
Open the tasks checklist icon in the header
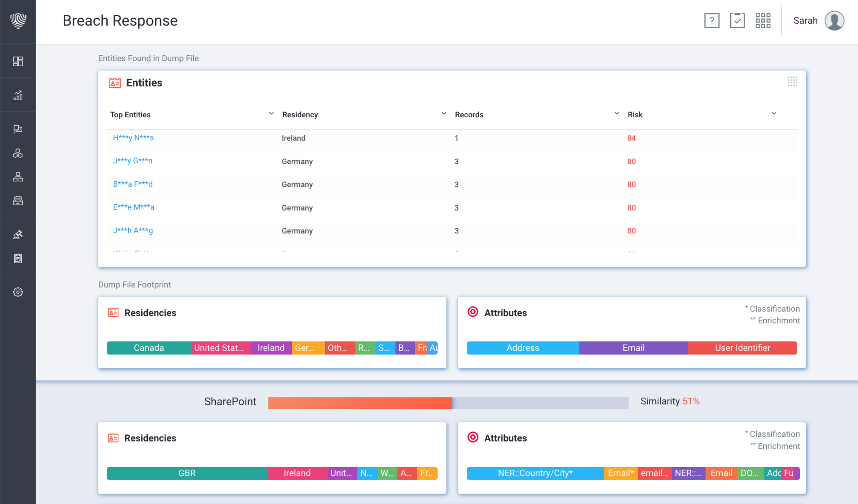(x=737, y=20)
